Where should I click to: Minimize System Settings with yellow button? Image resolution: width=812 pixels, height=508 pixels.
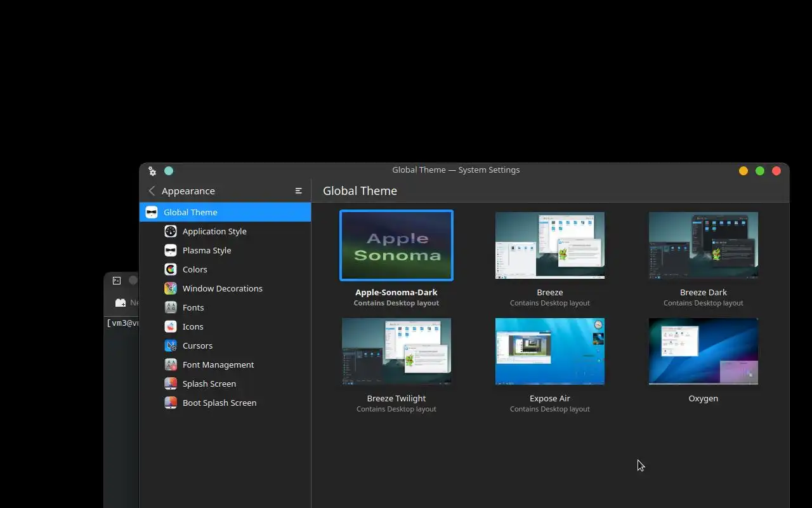tap(743, 171)
